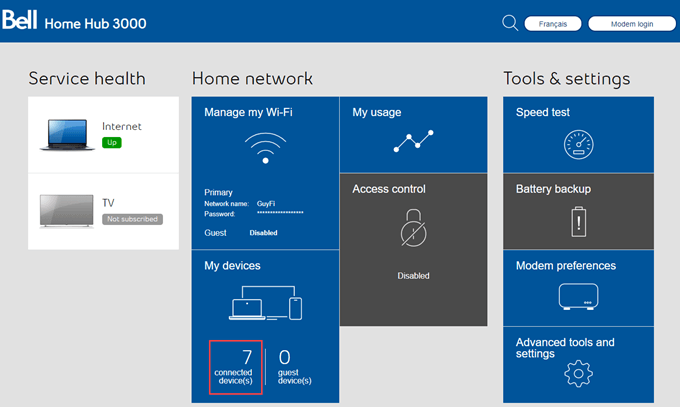Click the Advanced tools gear icon
The image size is (680, 407).
click(x=579, y=374)
